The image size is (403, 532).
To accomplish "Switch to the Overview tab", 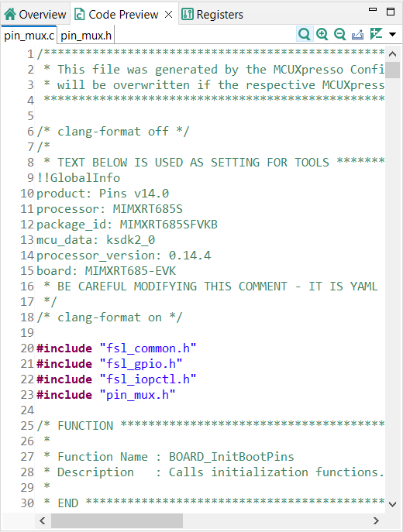I will click(35, 14).
